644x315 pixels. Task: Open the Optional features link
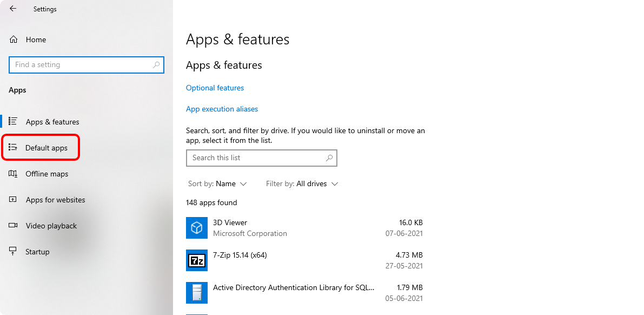(x=215, y=88)
